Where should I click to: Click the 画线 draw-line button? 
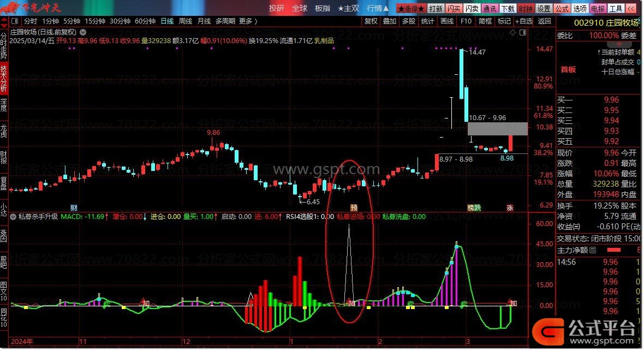click(447, 21)
